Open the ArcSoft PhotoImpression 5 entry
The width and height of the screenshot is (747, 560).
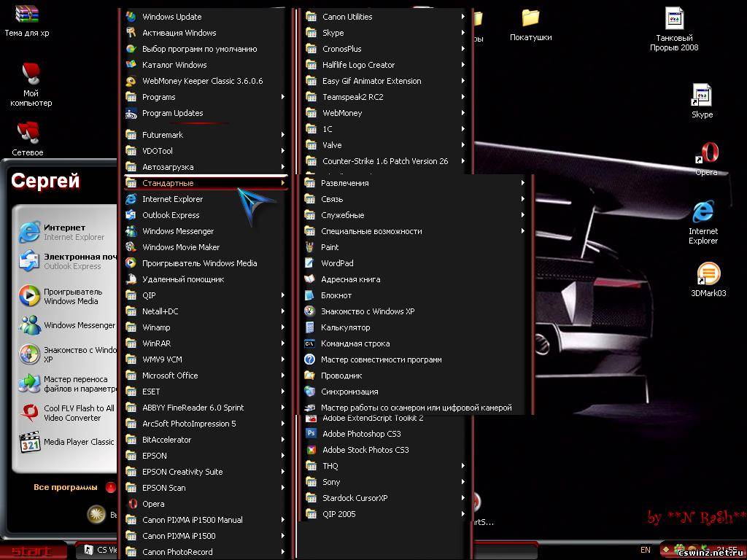coord(206,424)
